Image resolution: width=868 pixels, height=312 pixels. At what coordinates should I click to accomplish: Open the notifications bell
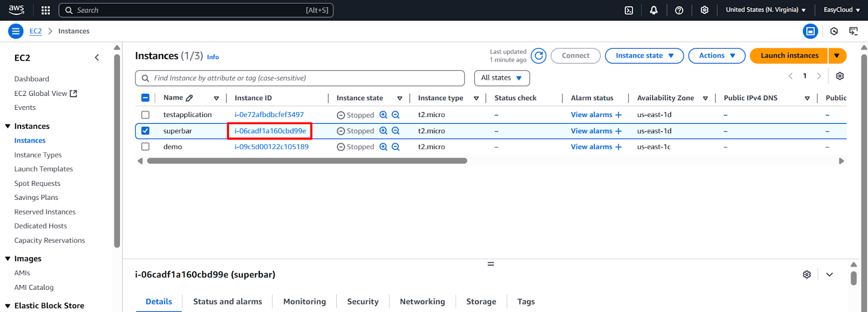click(654, 10)
